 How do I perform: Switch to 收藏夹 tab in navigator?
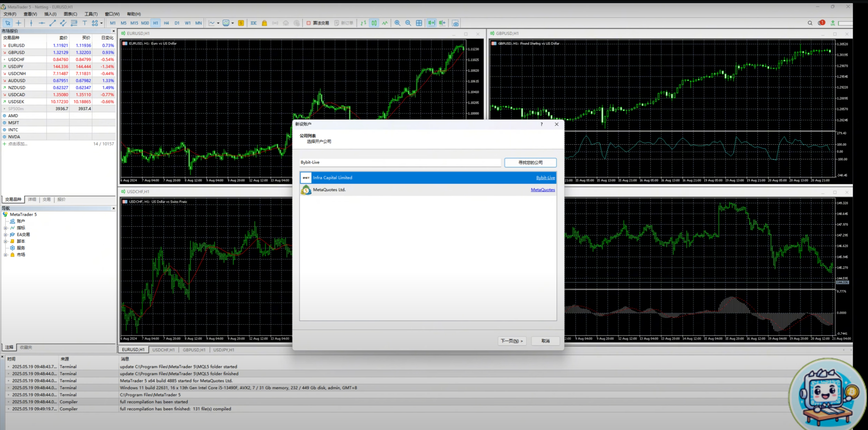click(x=26, y=347)
